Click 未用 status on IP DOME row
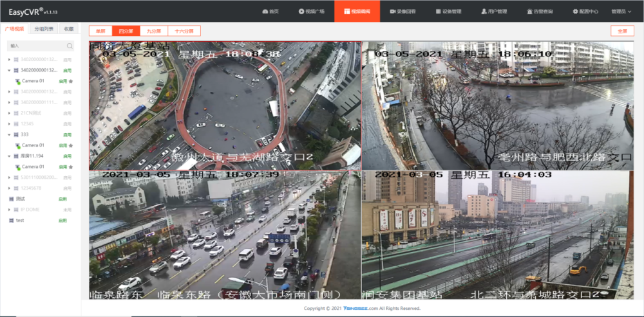644x317 pixels. (x=68, y=210)
